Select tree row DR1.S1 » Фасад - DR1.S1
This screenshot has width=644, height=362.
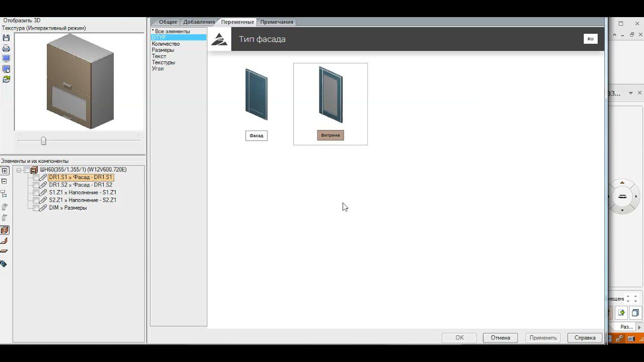pyautogui.click(x=80, y=177)
